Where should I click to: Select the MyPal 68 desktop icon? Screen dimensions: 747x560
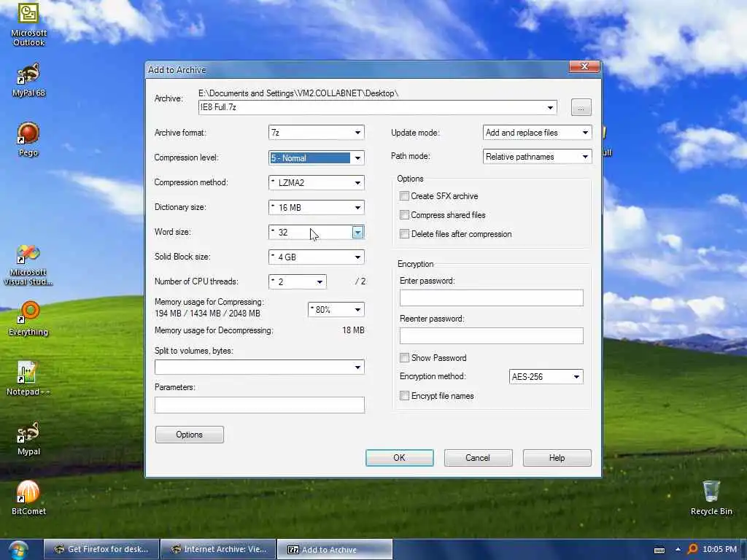click(28, 80)
